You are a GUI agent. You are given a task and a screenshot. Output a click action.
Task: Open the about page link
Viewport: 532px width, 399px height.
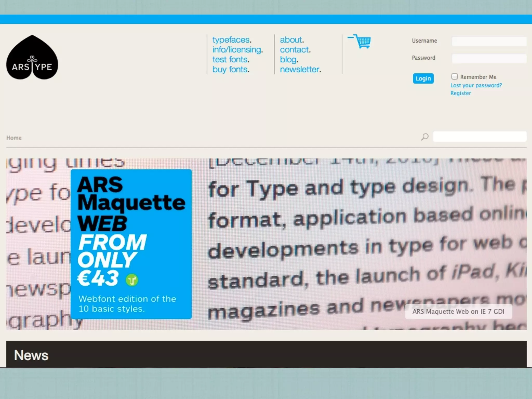click(291, 40)
